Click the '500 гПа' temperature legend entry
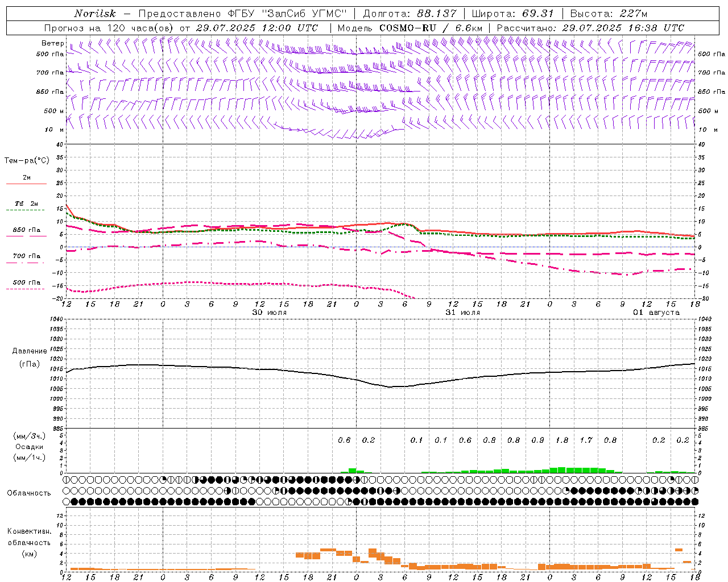 click(x=27, y=282)
